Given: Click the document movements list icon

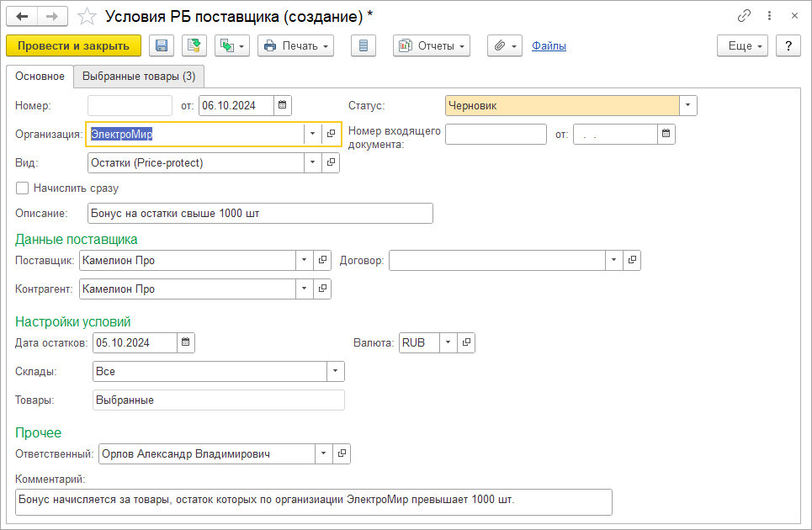Looking at the screenshot, I should [363, 46].
